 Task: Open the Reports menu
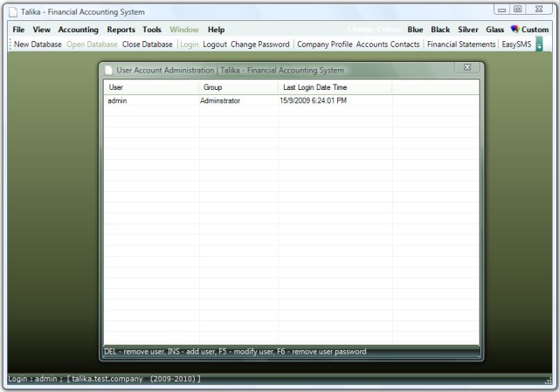click(121, 30)
